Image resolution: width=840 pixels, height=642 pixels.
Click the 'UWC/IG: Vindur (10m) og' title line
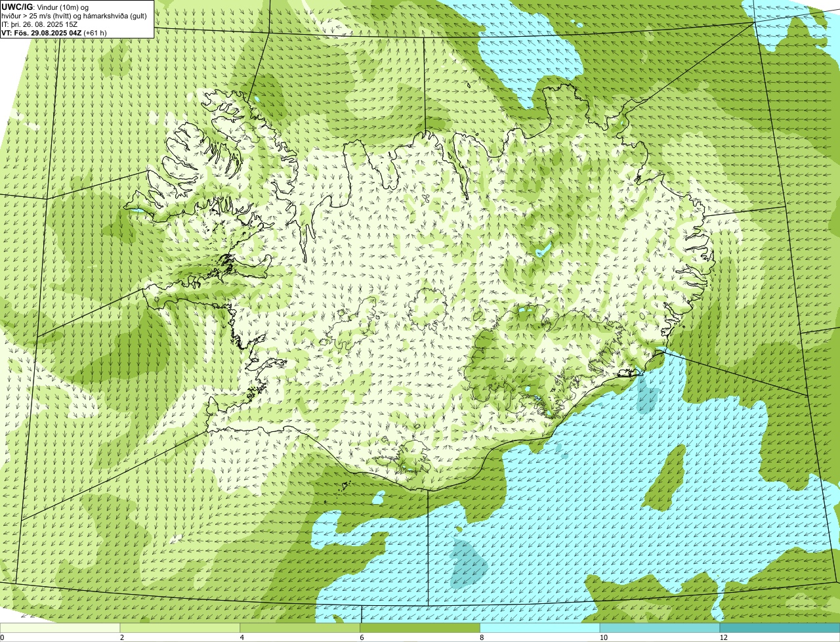[x=45, y=7]
